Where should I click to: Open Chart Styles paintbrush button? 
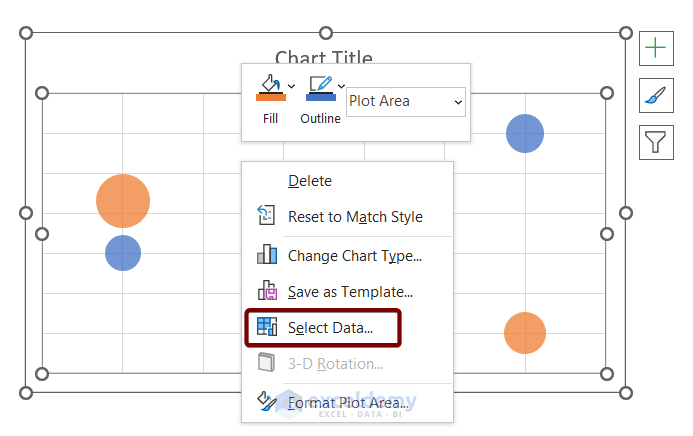655,96
